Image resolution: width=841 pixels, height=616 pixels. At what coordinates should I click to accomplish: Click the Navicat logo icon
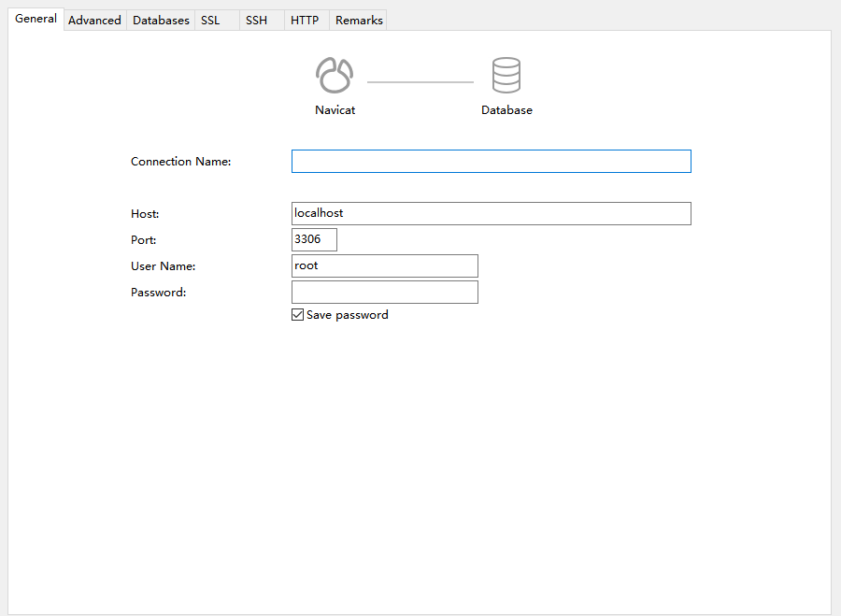(335, 76)
